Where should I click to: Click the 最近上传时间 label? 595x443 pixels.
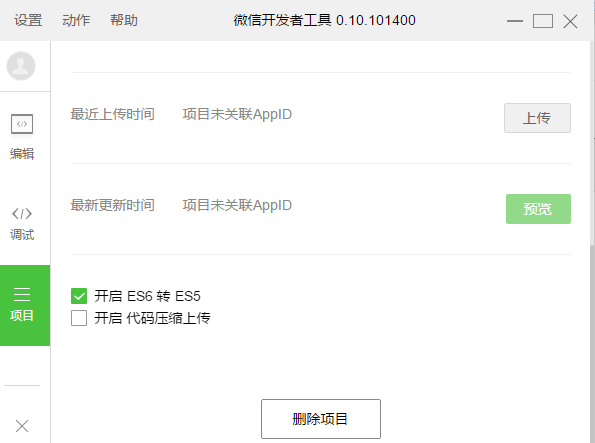113,114
